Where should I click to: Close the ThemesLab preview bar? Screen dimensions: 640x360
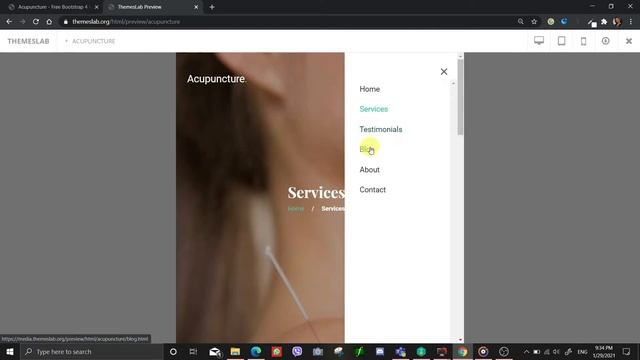click(629, 41)
